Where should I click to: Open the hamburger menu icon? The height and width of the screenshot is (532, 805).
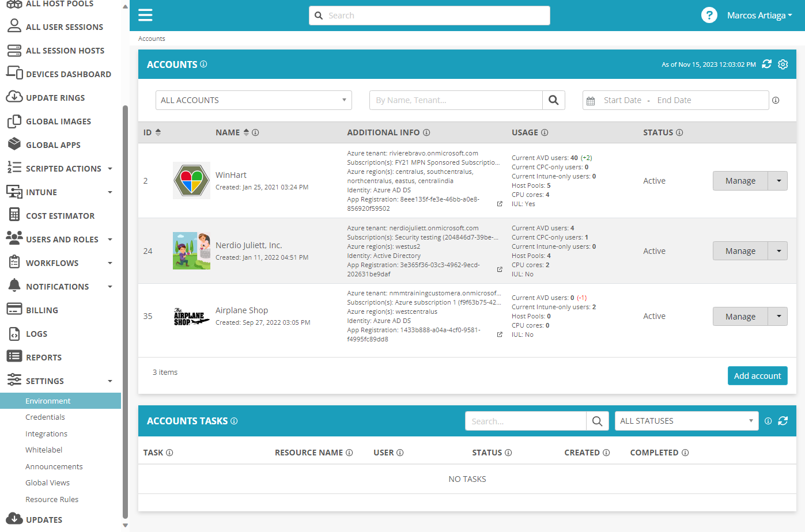coord(145,15)
